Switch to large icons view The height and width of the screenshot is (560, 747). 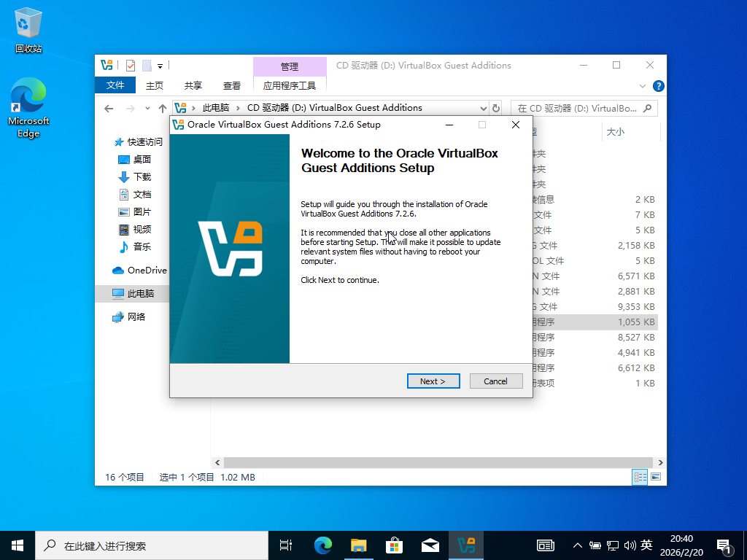coord(656,477)
